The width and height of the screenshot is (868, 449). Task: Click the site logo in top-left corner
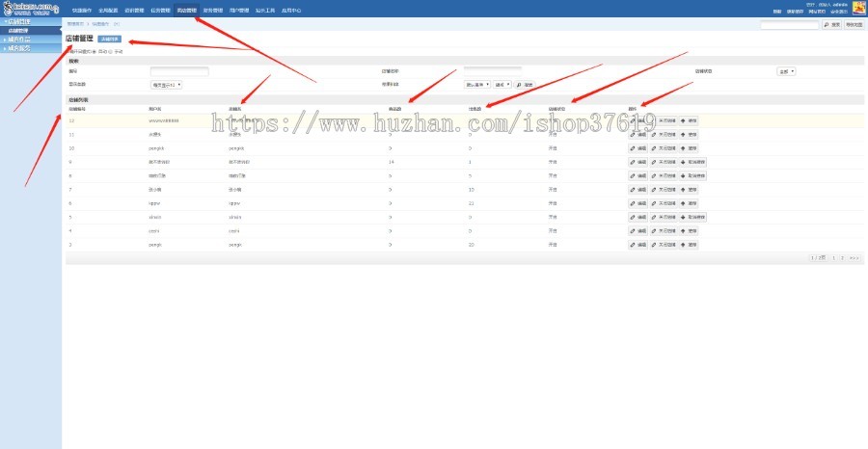coord(29,9)
